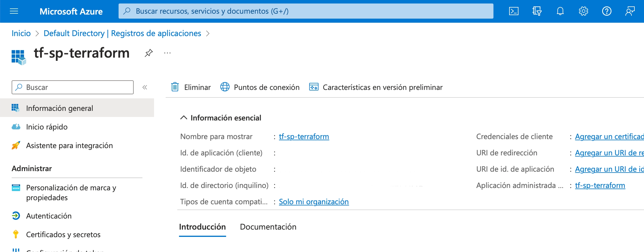Open the hamburger portal menu

(14, 11)
